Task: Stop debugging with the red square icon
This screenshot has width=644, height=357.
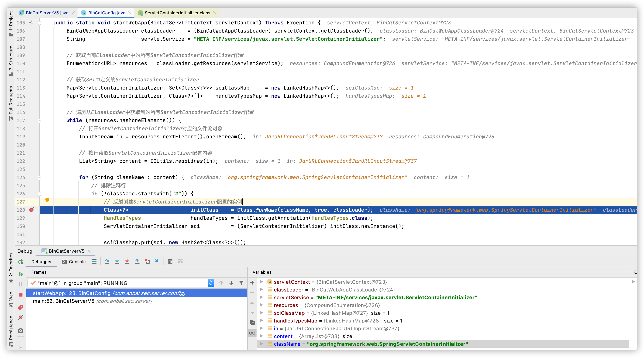Action: coord(21,294)
